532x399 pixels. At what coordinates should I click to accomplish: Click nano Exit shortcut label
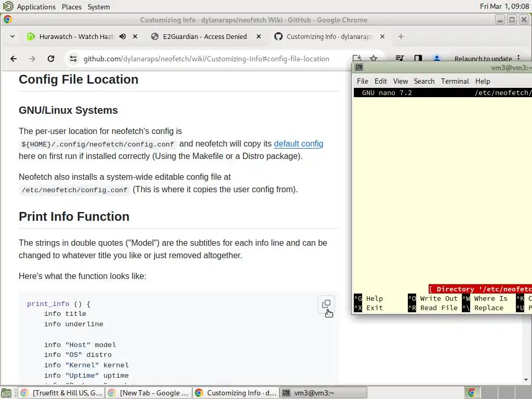(374, 308)
